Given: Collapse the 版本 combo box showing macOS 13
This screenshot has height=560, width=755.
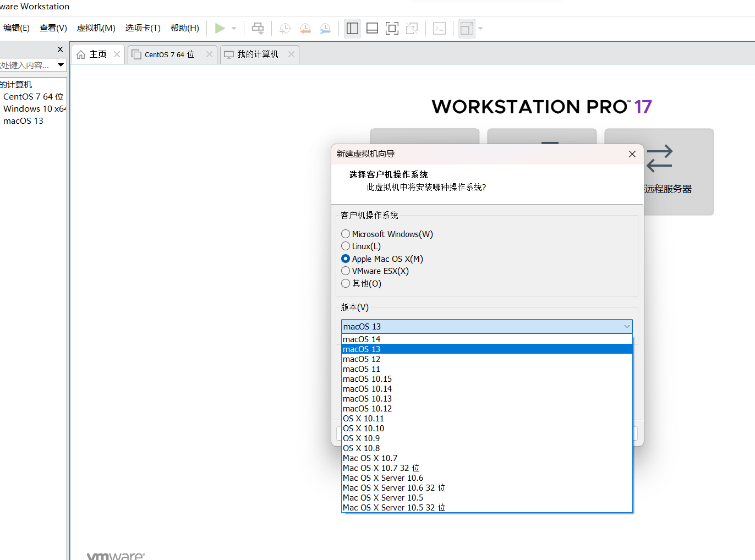Looking at the screenshot, I should 487,326.
